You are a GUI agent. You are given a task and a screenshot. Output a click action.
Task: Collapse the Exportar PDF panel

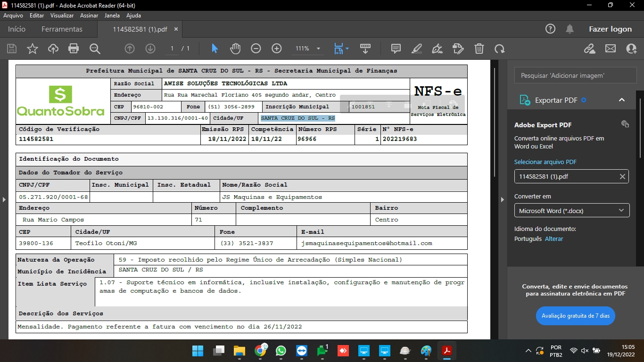click(621, 100)
